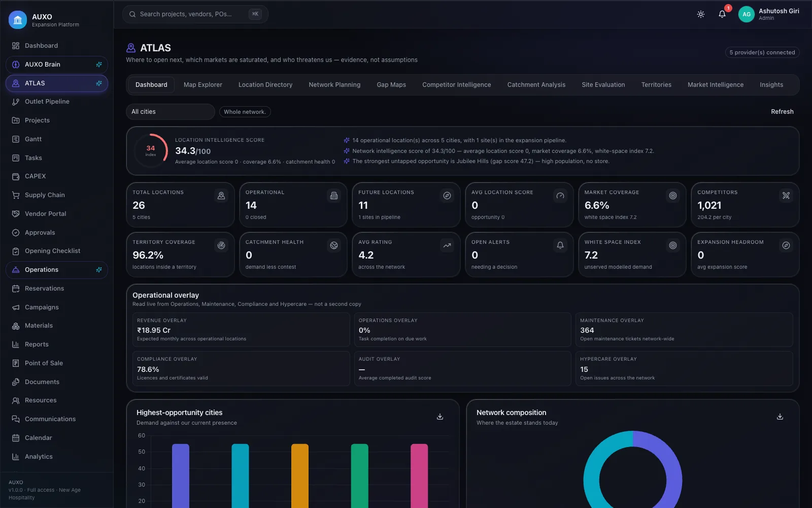Open notifications bell icon
The image size is (812, 508).
(722, 14)
